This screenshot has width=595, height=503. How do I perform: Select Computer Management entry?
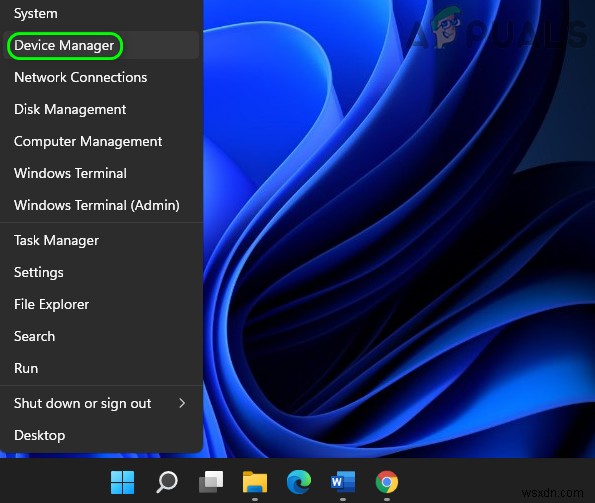coord(101,141)
